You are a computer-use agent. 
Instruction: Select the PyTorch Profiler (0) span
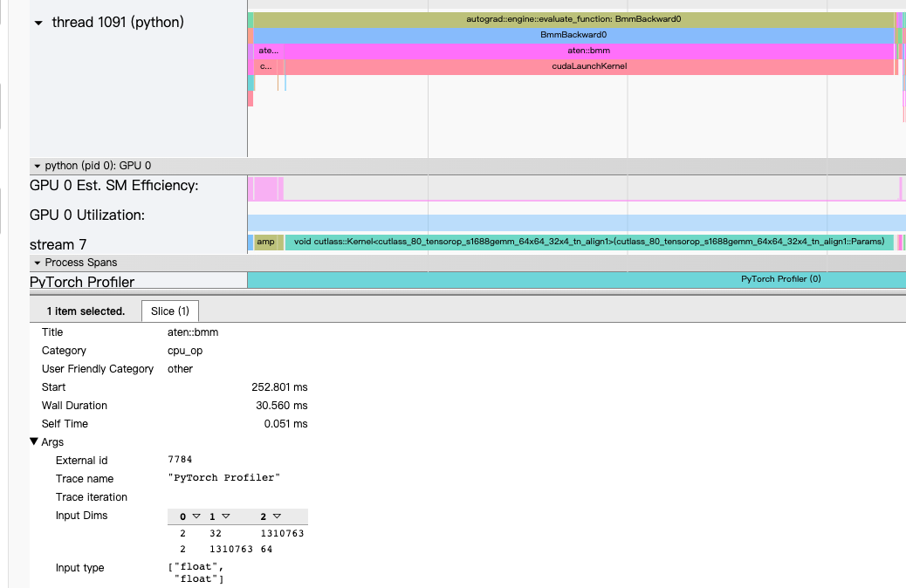coord(576,279)
